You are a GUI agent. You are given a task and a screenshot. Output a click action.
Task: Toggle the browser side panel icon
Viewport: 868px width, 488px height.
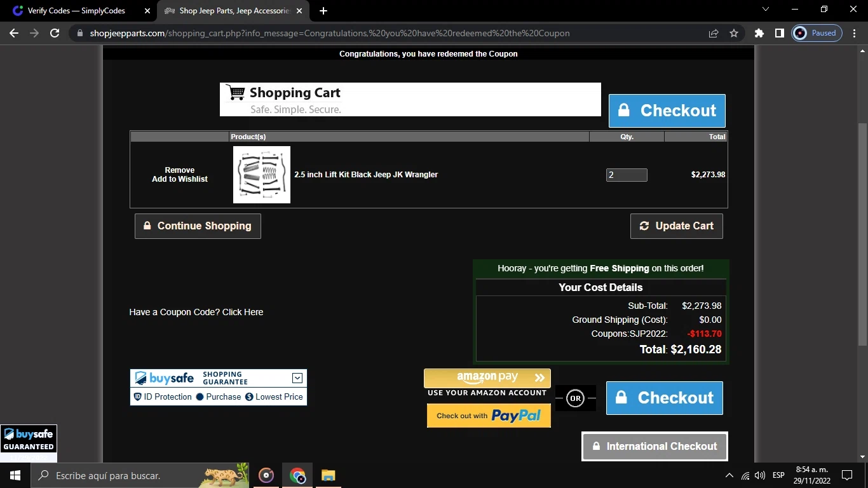[780, 33]
